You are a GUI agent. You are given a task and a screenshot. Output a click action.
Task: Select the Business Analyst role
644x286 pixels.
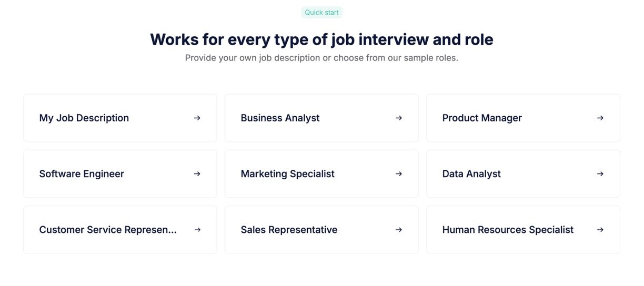pos(280,118)
